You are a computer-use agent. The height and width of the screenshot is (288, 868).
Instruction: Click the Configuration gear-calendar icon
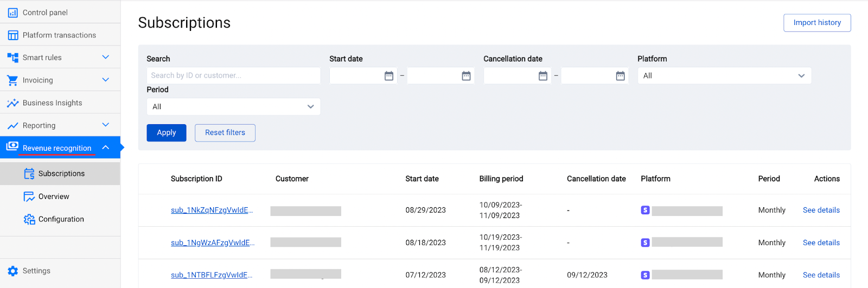(x=29, y=219)
